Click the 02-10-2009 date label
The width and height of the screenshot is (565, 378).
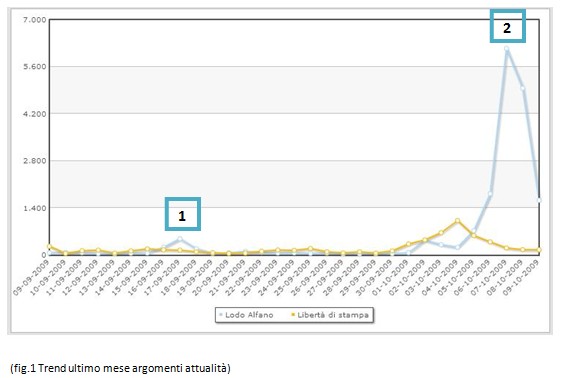pyautogui.click(x=407, y=278)
